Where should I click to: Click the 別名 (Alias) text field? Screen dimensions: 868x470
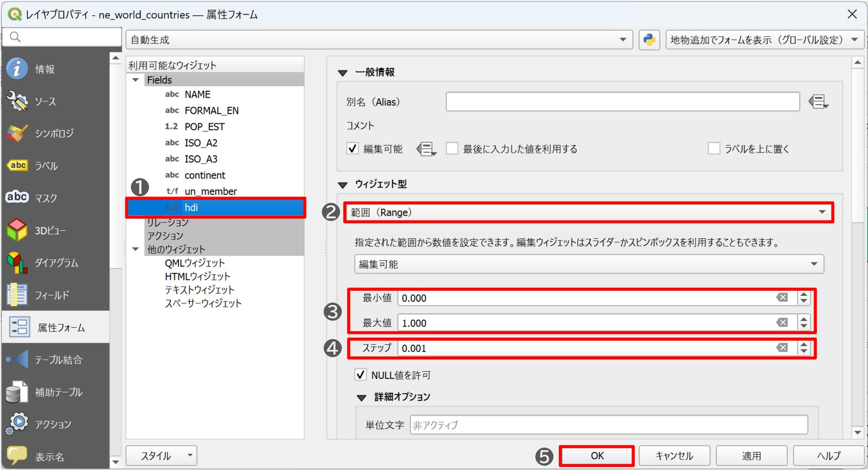tap(623, 101)
